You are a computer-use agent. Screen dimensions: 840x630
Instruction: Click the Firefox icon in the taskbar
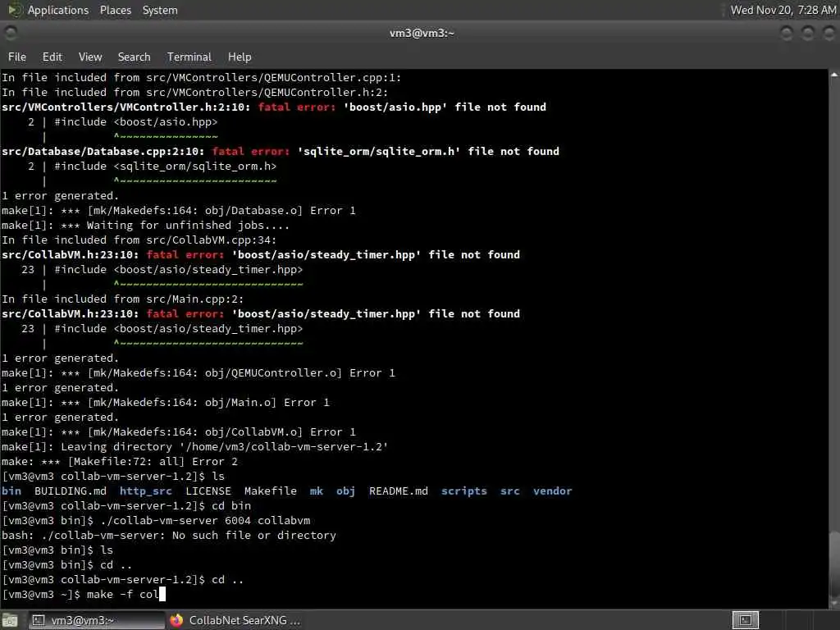point(176,620)
